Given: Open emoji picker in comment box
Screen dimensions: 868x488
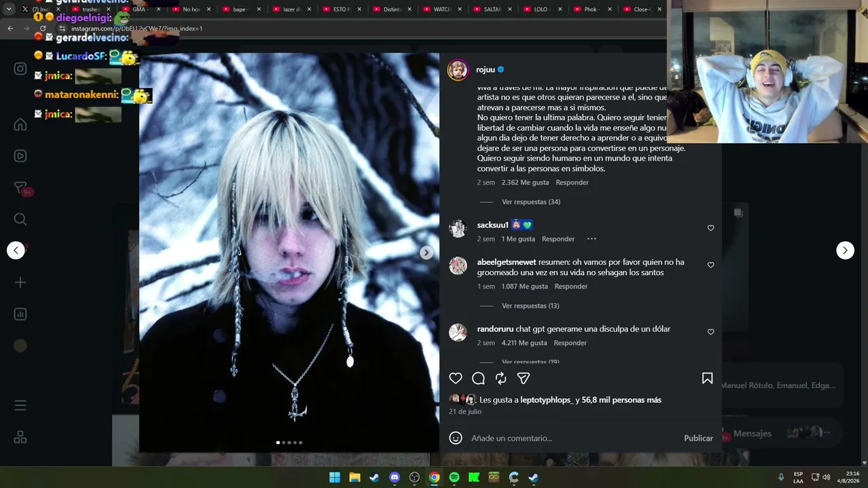Looking at the screenshot, I should tap(456, 438).
